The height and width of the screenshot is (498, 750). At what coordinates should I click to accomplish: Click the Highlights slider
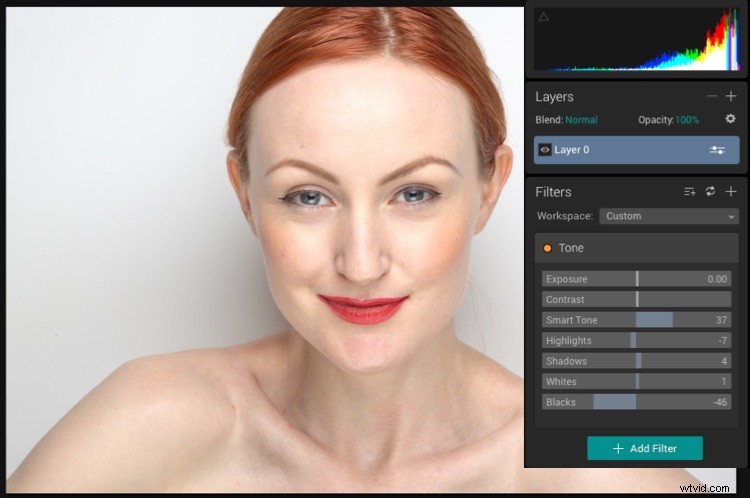[x=637, y=341]
